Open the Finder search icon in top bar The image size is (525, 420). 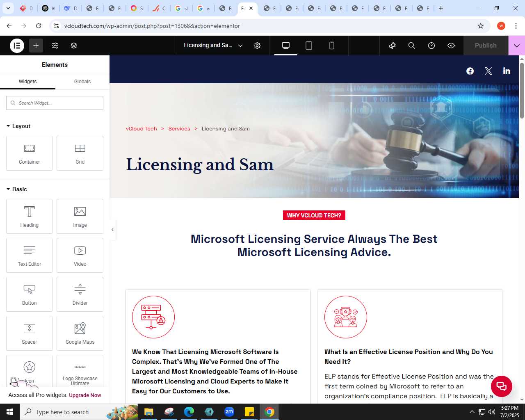click(412, 46)
